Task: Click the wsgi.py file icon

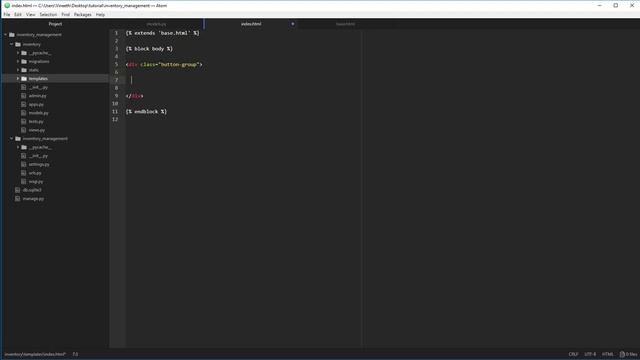Action: (24, 182)
